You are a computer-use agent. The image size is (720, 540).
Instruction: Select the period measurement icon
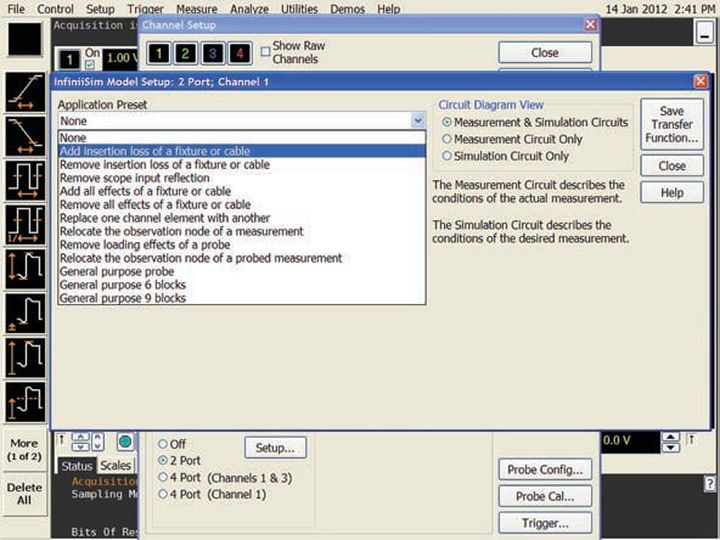click(25, 180)
